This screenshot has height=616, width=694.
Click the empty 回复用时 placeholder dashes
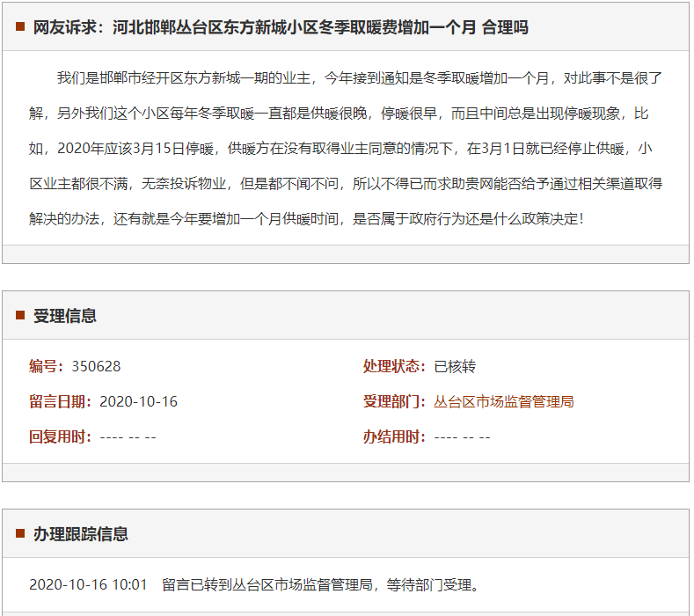pos(128,436)
